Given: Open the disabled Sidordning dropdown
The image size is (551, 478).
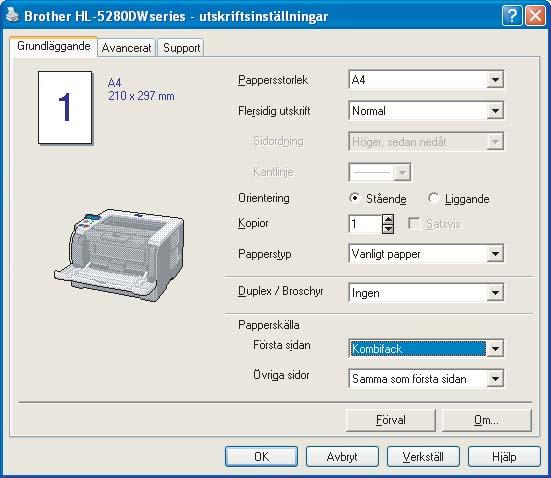Looking at the screenshot, I should (426, 142).
